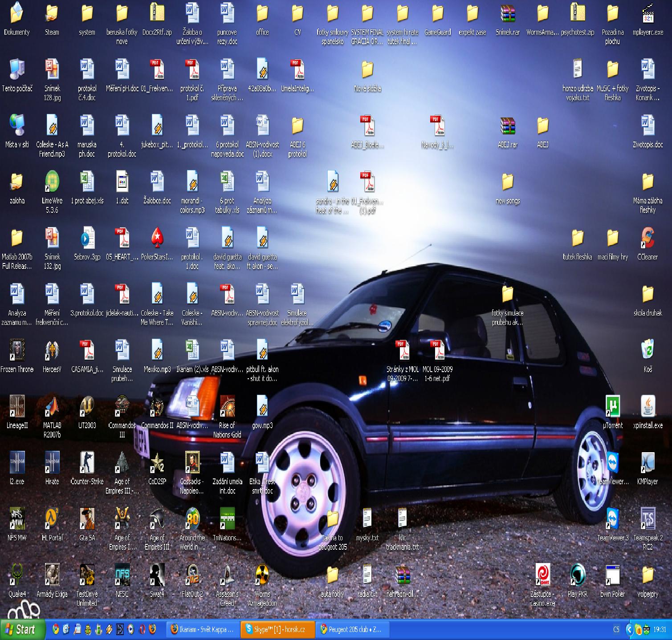Viewport: 672px width, 640px height.
Task: Click the system clock showing 19:31
Action: (x=660, y=630)
